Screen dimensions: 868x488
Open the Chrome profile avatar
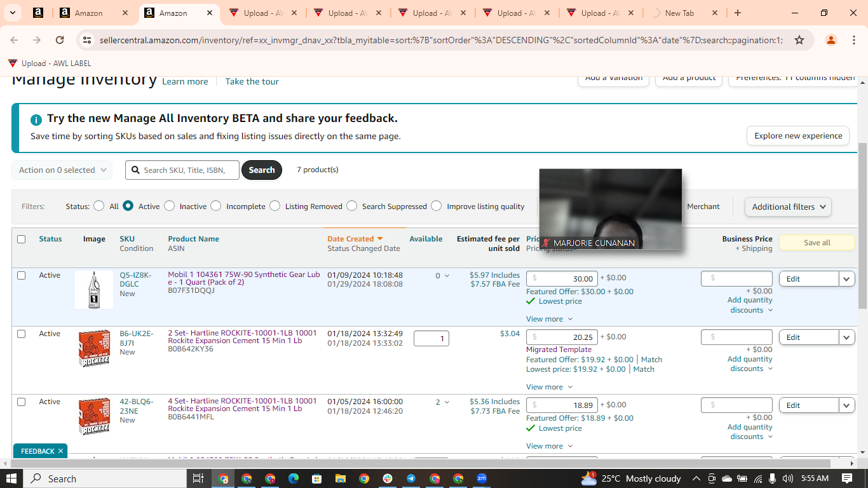click(831, 40)
